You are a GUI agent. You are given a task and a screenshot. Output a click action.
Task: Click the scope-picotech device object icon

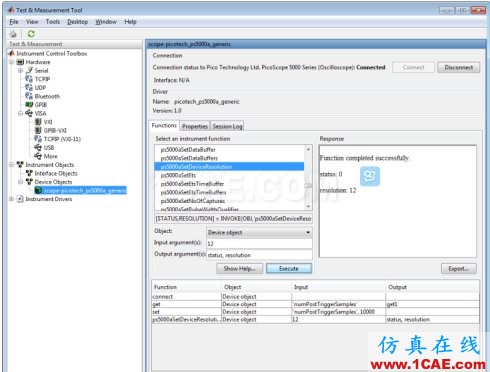[x=38, y=190]
